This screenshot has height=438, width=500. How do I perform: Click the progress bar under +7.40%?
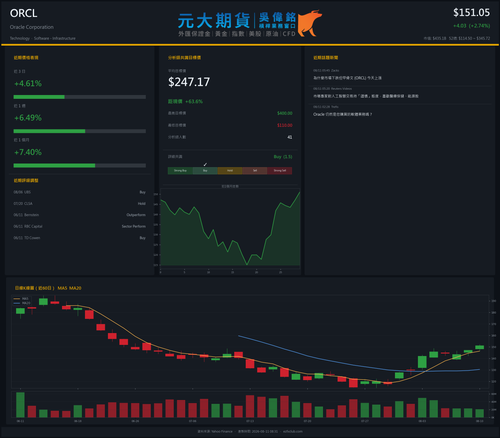tap(80, 166)
